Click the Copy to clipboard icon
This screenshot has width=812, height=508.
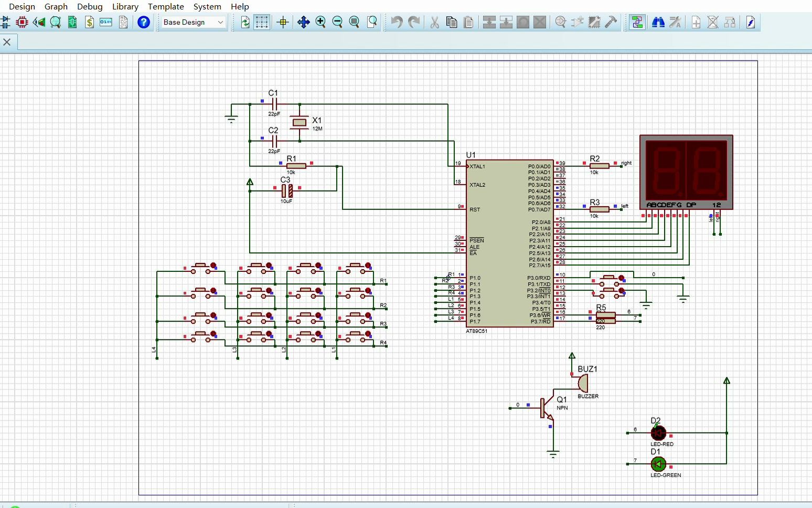pos(451,22)
